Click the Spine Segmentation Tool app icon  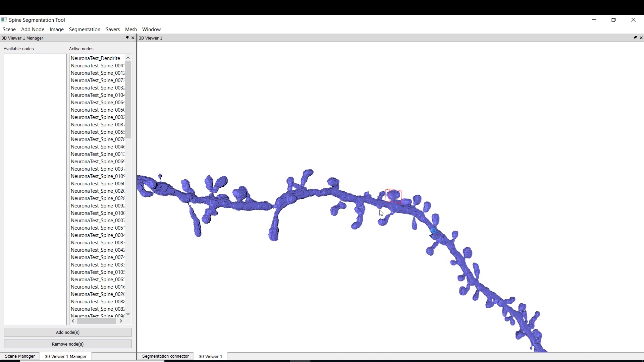(4, 20)
